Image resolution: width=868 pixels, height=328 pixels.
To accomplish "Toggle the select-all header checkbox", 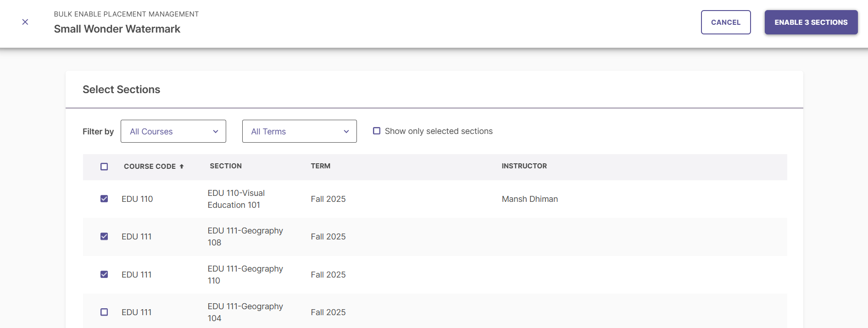I will pos(104,167).
